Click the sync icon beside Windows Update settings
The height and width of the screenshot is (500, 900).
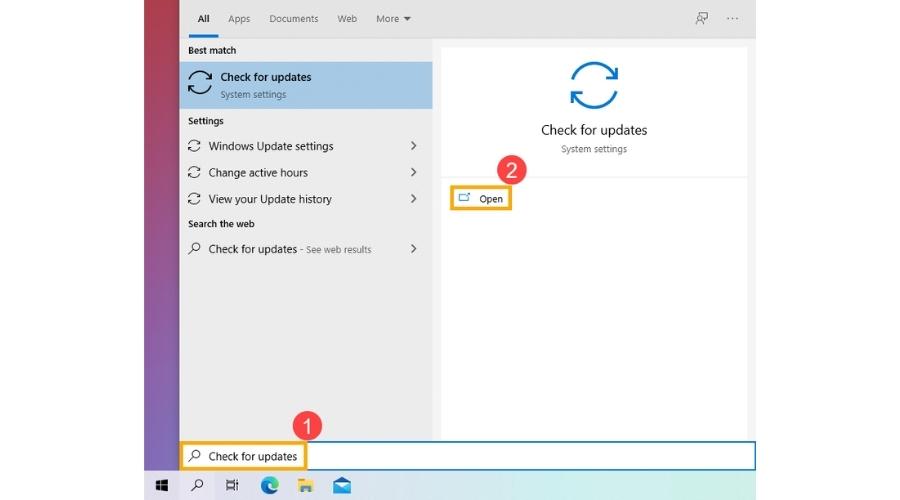[194, 146]
